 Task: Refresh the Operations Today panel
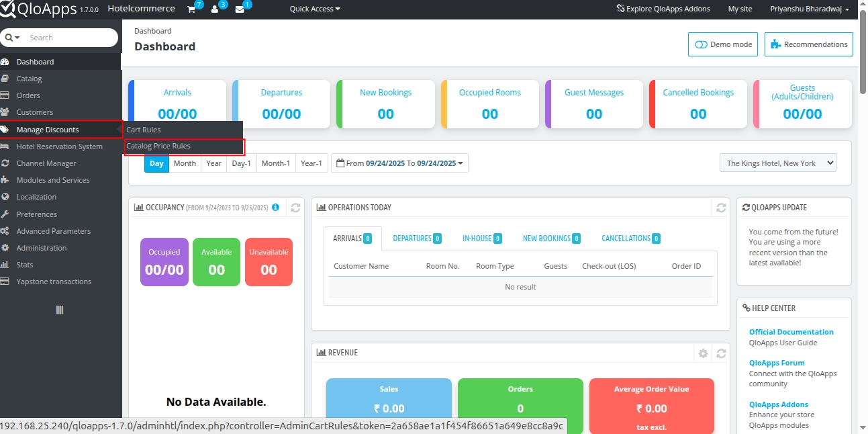point(721,208)
